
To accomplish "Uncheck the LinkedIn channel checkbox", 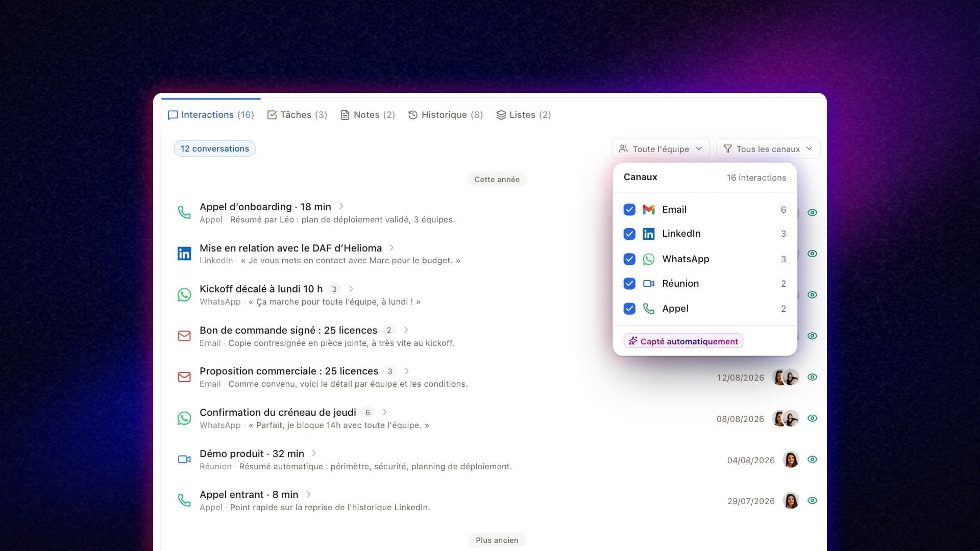I will pyautogui.click(x=629, y=234).
